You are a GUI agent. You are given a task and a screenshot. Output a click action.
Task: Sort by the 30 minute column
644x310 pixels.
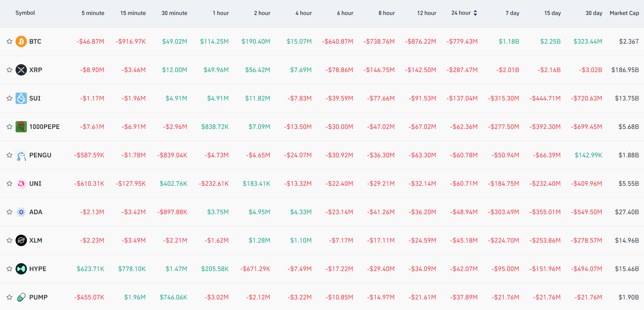tap(174, 13)
